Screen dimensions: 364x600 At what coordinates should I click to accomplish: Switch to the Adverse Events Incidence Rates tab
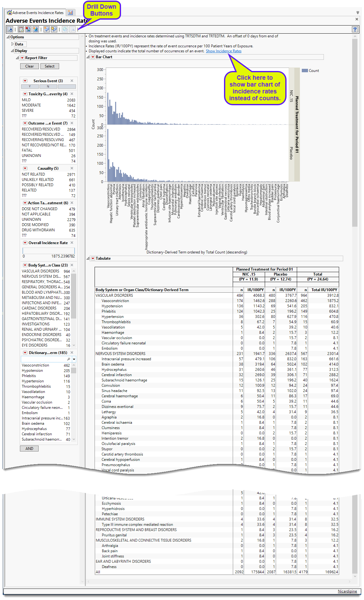tap(35, 12)
